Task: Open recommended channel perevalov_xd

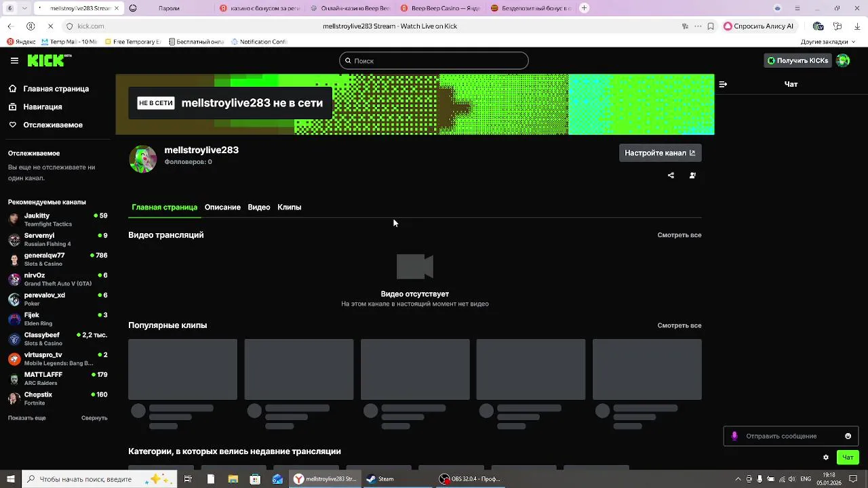Action: point(58,299)
